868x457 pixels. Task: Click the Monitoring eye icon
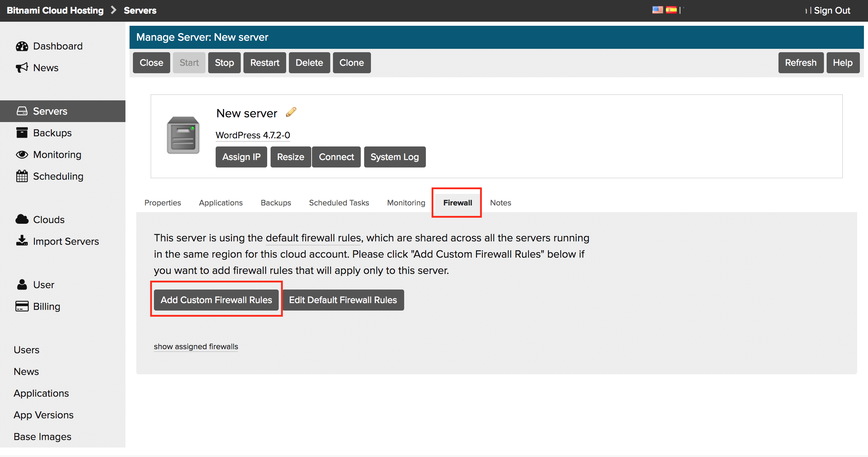click(22, 155)
